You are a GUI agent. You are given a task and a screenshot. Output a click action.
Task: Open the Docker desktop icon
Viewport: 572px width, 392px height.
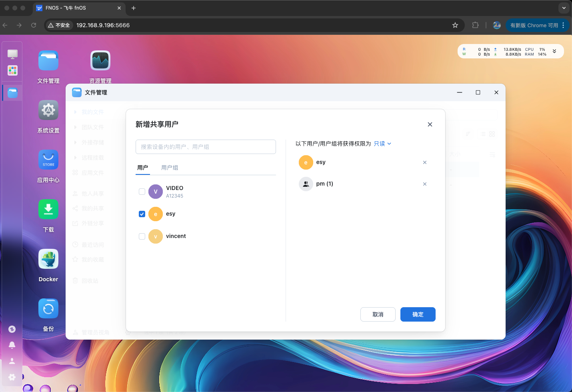coord(48,259)
